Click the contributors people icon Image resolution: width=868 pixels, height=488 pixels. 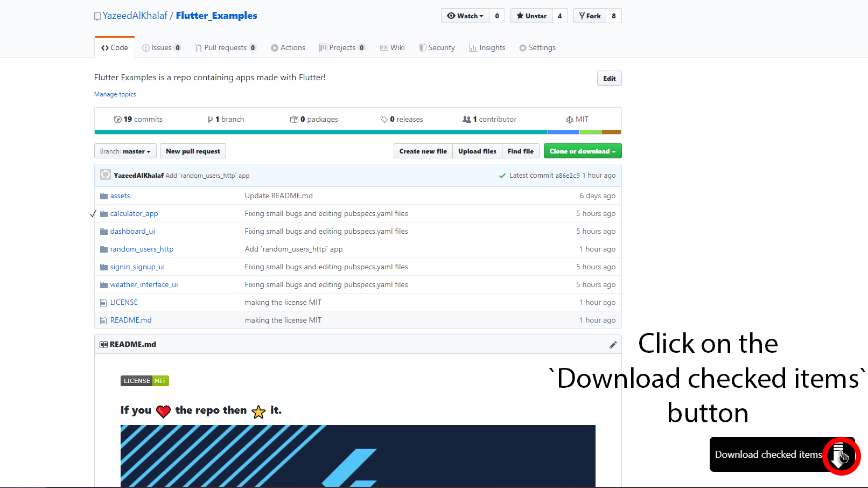(467, 120)
